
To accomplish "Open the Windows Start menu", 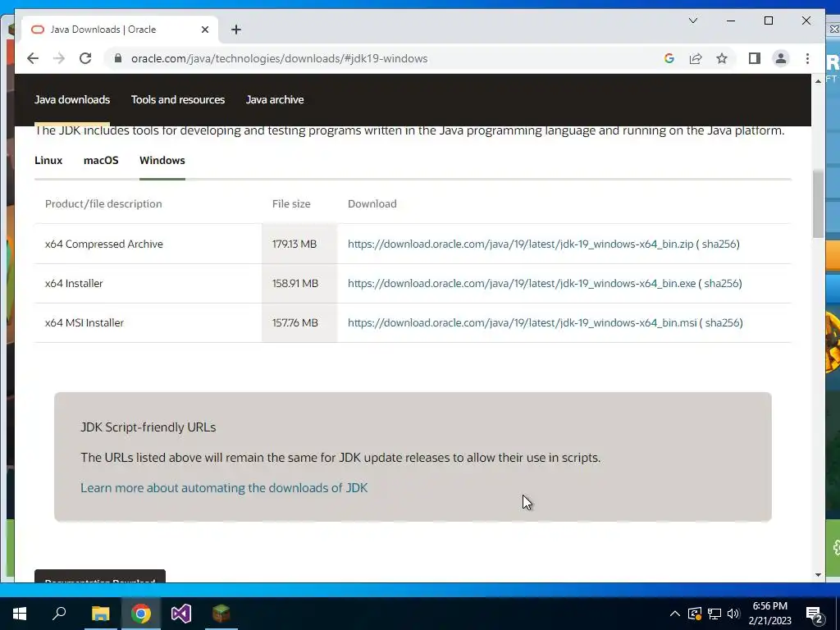I will [20, 614].
